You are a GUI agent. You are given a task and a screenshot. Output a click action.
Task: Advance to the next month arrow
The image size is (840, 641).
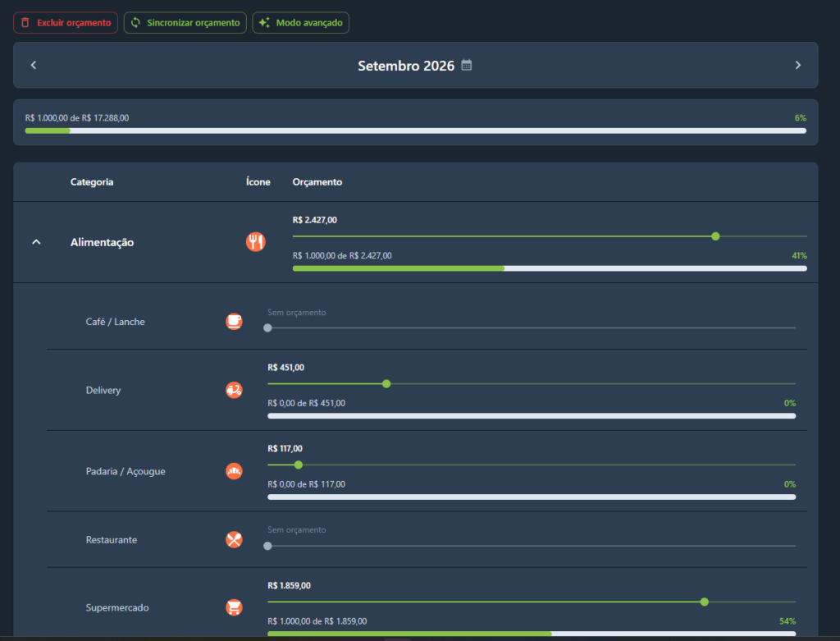point(797,65)
